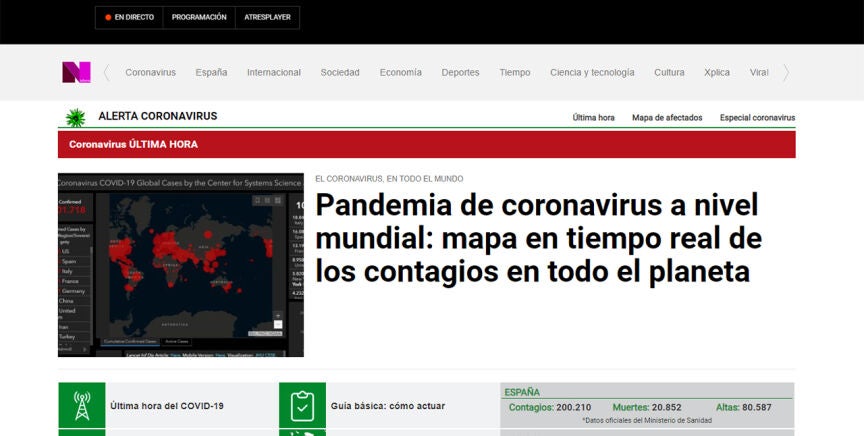Select the Coronavirus menu section

coord(150,72)
